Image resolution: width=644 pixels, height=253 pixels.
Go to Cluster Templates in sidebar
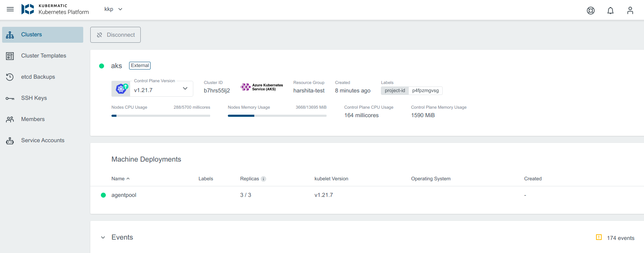pyautogui.click(x=43, y=56)
